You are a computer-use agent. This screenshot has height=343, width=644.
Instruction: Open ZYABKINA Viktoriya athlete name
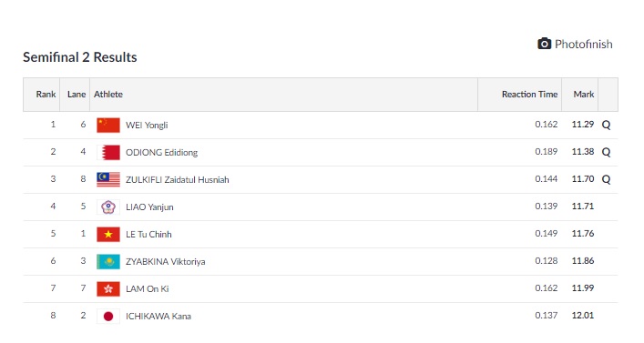(x=165, y=261)
